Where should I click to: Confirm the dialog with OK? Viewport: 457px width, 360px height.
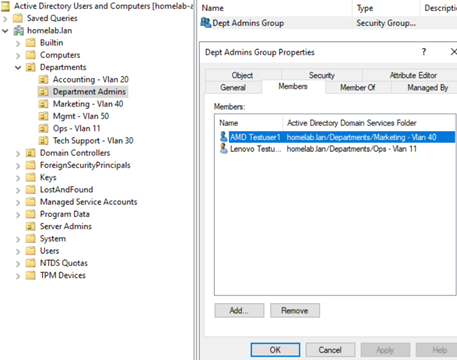pyautogui.click(x=275, y=350)
